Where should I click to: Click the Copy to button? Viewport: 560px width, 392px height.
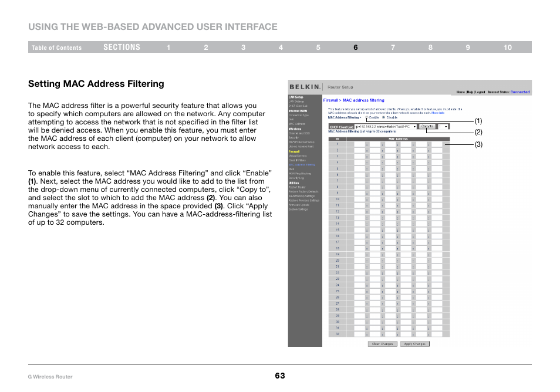(427, 126)
